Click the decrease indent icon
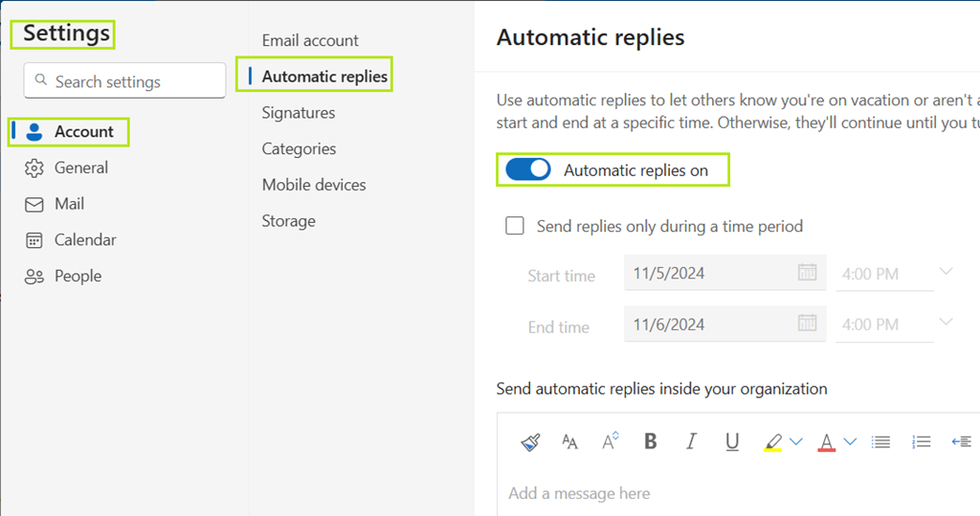This screenshot has width=980, height=516. pyautogui.click(x=961, y=441)
